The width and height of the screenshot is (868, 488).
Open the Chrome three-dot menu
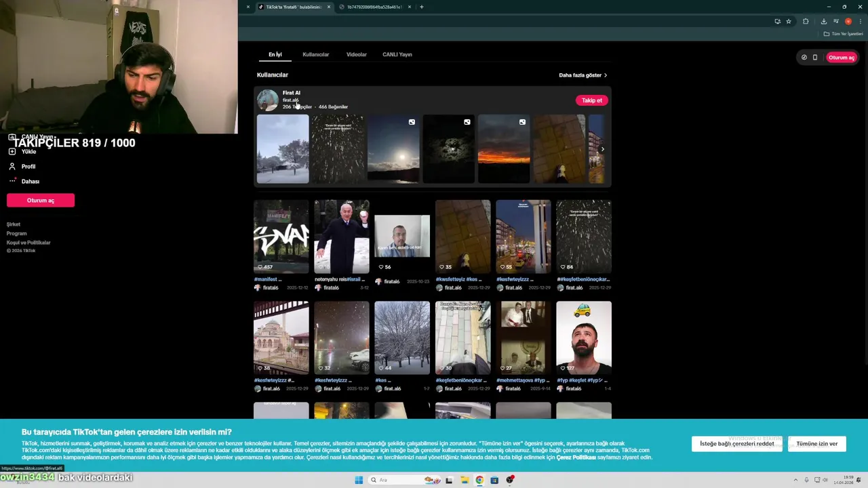(860, 21)
